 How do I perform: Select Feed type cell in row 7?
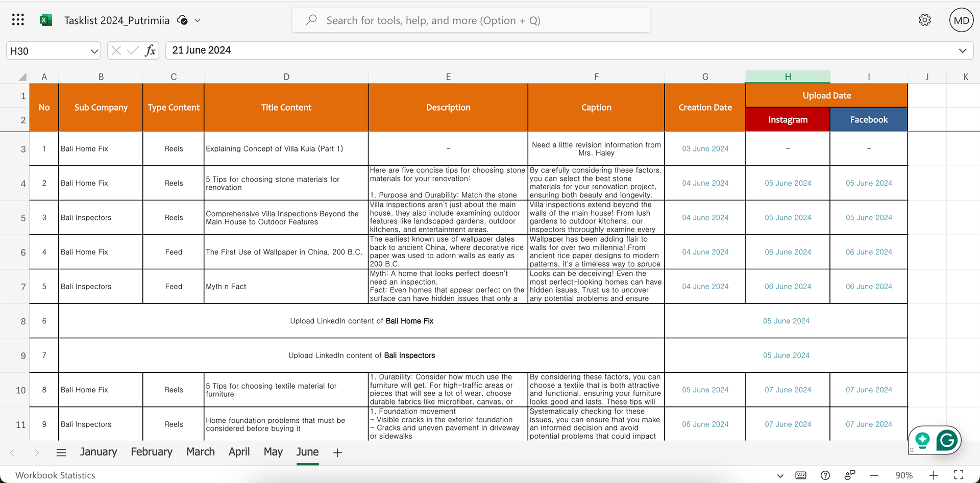coord(174,287)
